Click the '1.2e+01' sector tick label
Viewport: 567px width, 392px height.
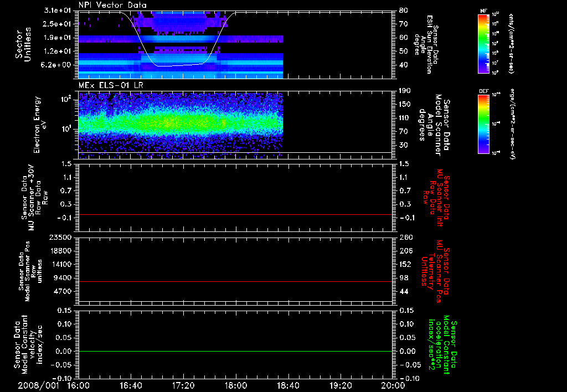58,51
